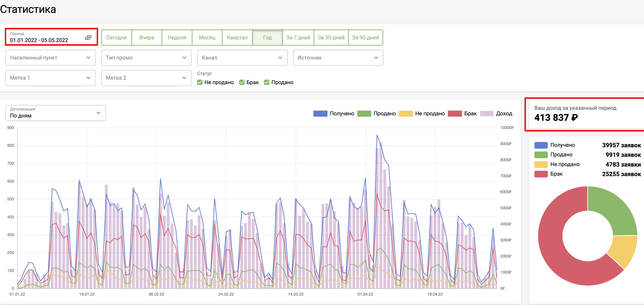Click the Сегодня period button

click(117, 38)
